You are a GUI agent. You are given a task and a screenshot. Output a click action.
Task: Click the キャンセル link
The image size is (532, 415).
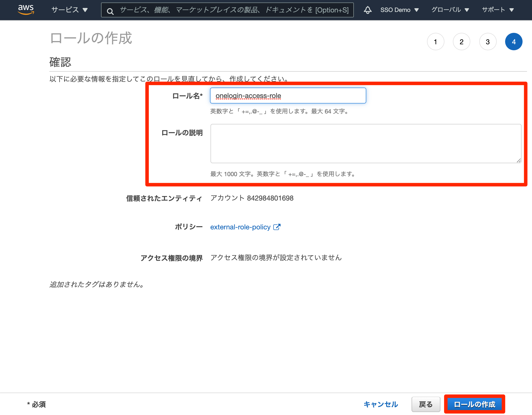tap(381, 404)
